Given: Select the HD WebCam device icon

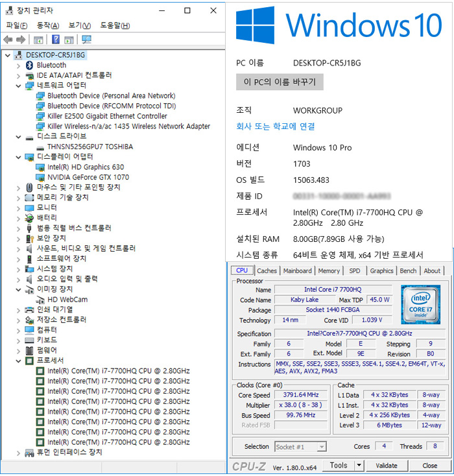Looking at the screenshot, I should [x=40, y=300].
